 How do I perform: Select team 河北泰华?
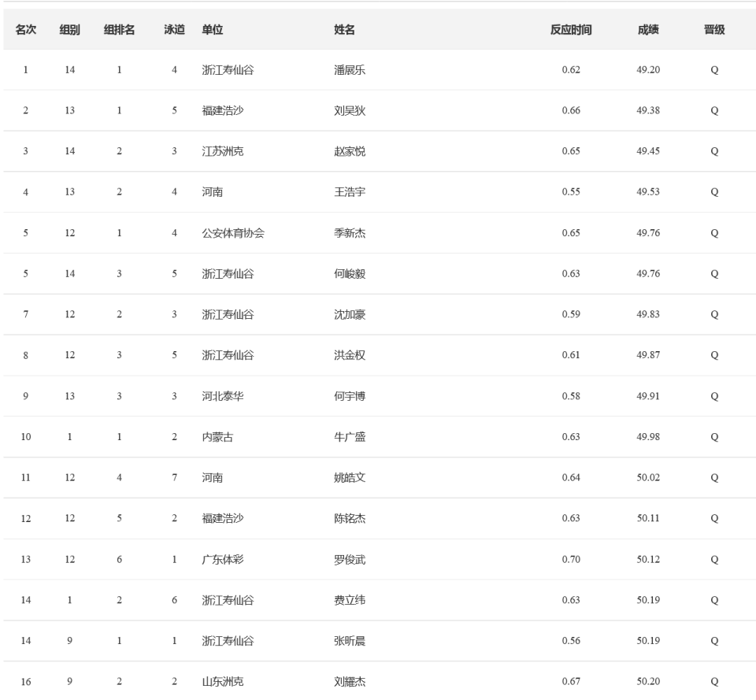223,396
